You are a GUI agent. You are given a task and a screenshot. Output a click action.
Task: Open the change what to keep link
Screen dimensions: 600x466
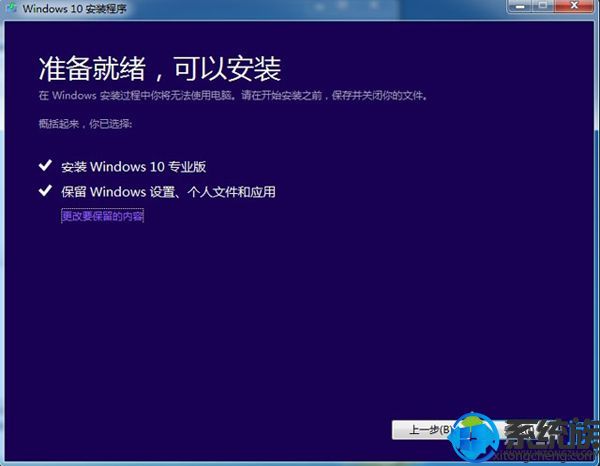[102, 216]
